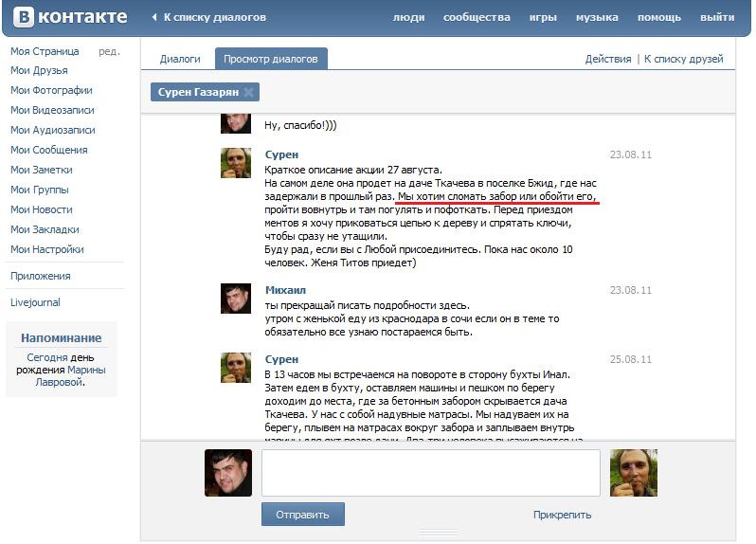Click the recipient avatar right of input box

coord(634,473)
